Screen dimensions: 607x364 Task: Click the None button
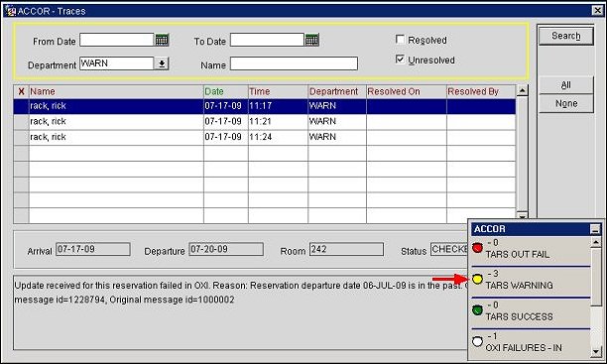pyautogui.click(x=566, y=103)
